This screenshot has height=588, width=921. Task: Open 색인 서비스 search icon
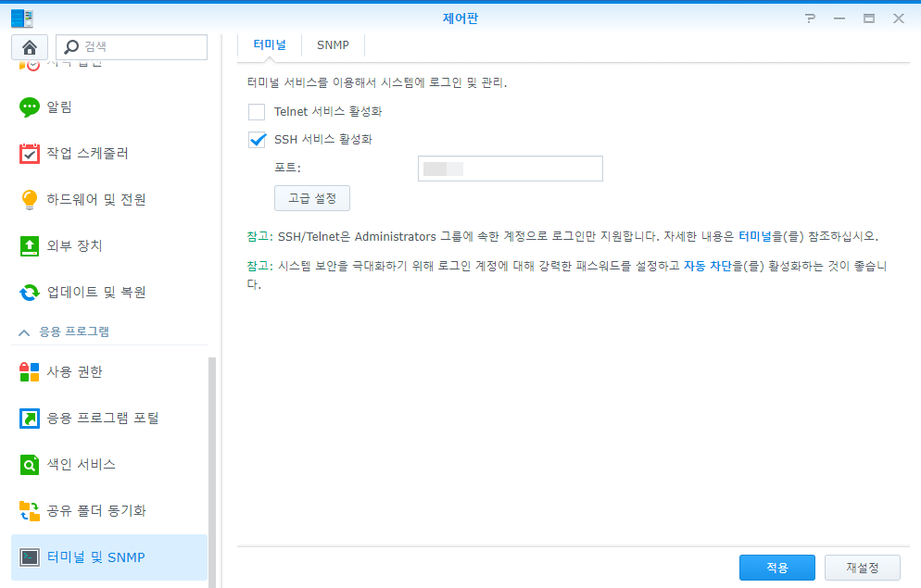(x=30, y=465)
